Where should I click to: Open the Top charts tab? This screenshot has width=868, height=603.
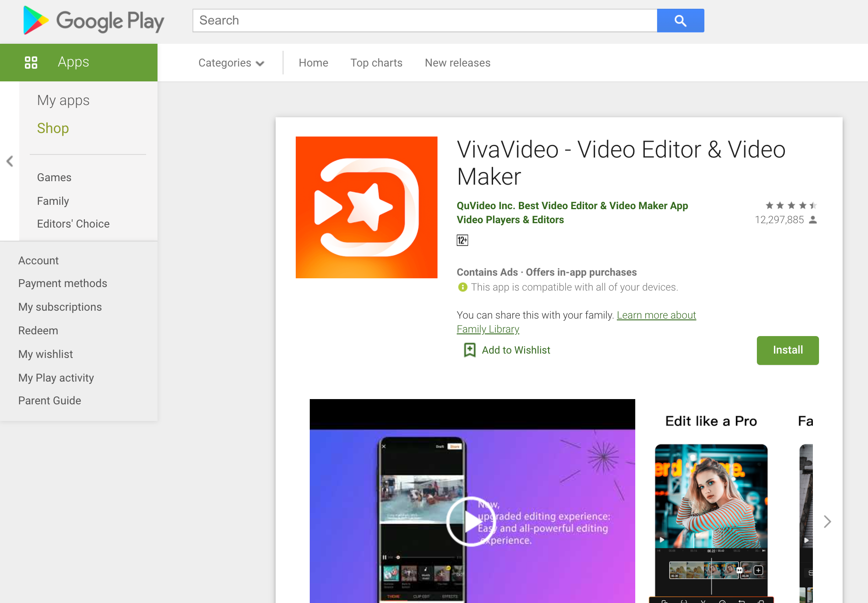(x=376, y=63)
